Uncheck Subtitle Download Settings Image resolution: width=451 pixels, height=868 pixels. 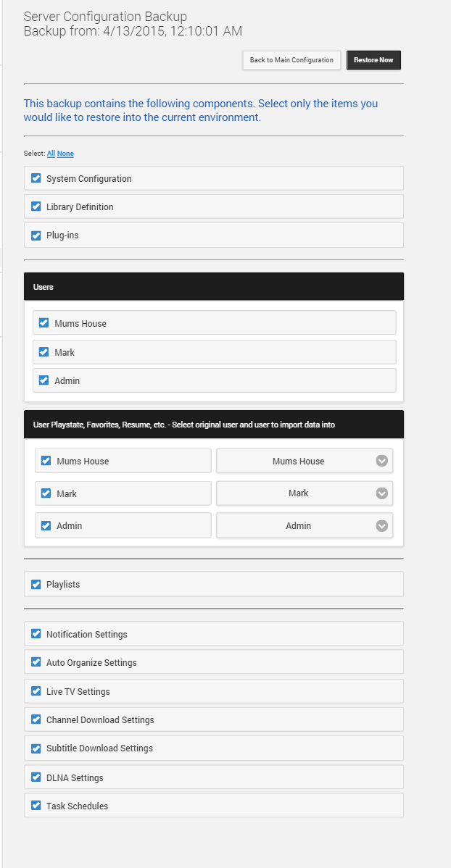click(x=36, y=748)
